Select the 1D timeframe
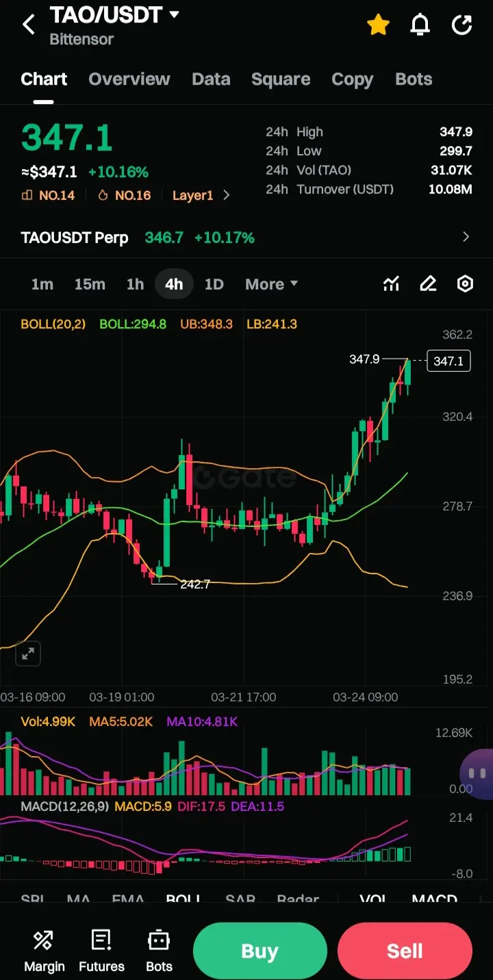The height and width of the screenshot is (980, 493). [214, 285]
